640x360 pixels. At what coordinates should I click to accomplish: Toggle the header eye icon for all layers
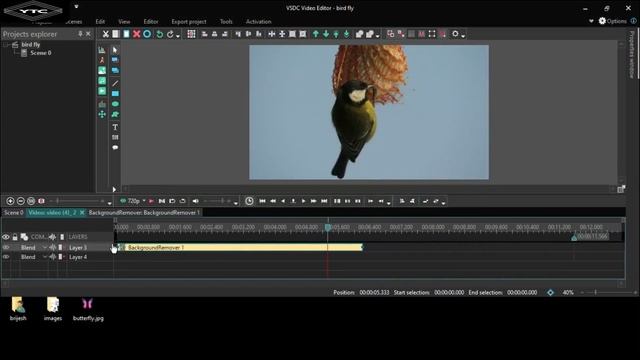click(x=6, y=237)
